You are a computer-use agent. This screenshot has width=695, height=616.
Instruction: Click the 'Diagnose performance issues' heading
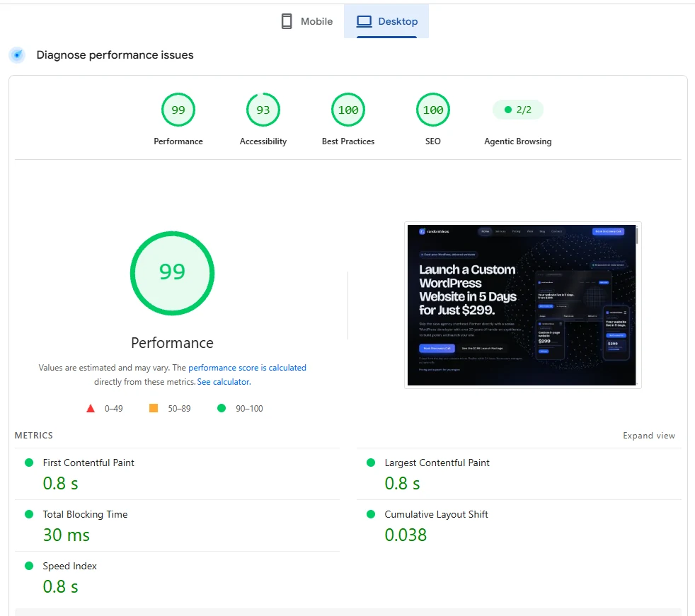pyautogui.click(x=115, y=55)
